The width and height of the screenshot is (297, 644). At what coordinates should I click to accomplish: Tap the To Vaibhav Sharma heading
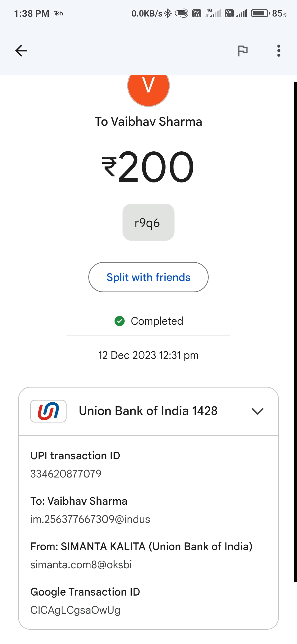148,122
